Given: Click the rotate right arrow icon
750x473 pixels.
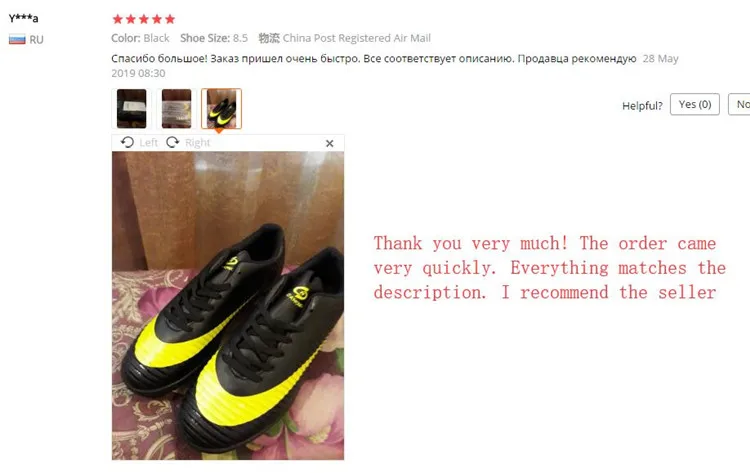Looking at the screenshot, I should (172, 143).
